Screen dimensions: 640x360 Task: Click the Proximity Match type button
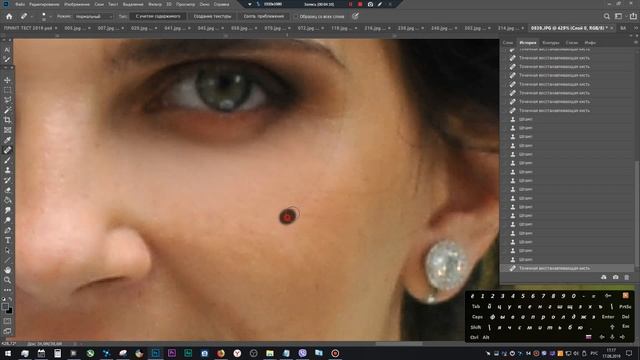click(264, 16)
